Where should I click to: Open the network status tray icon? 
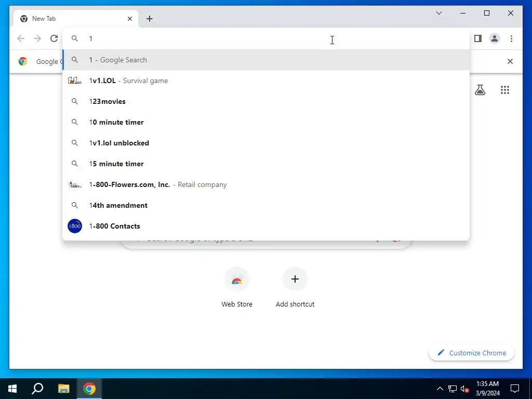coord(452,389)
